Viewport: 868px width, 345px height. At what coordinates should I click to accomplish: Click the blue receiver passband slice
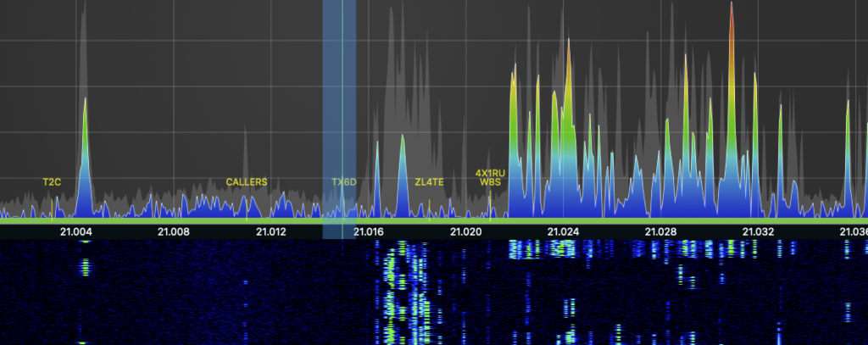pos(339,119)
